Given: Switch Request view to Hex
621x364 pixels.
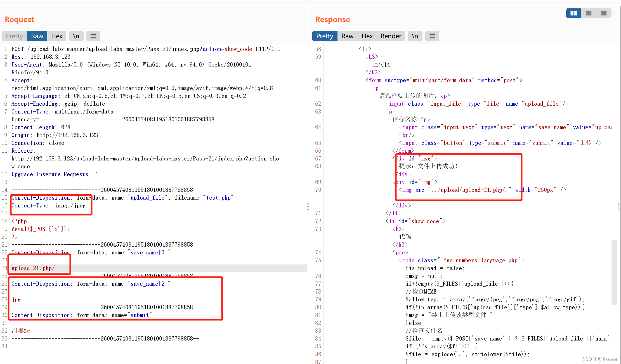Looking at the screenshot, I should point(57,36).
